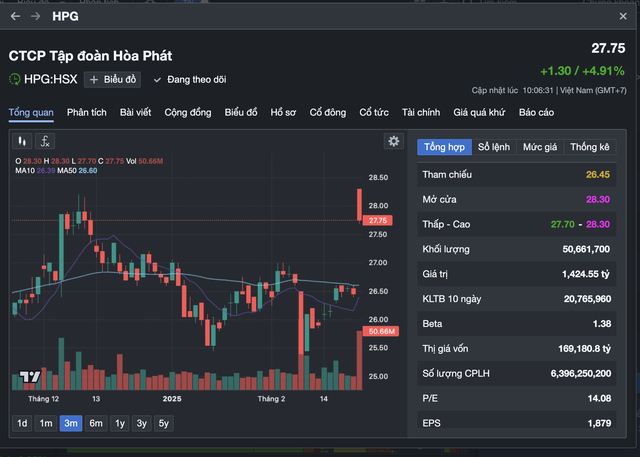This screenshot has height=457, width=640.
Task: Click the 27.75 current price label on chart axis
Action: [x=378, y=220]
